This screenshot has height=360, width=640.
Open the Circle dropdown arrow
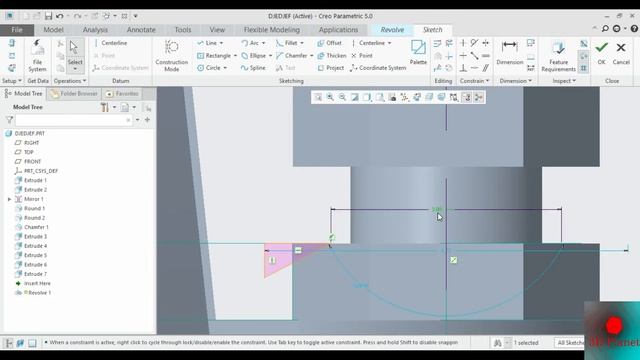click(x=225, y=68)
